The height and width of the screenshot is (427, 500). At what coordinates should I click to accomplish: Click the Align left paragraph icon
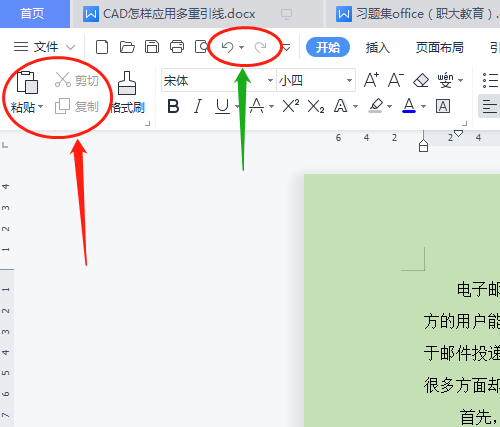[490, 107]
